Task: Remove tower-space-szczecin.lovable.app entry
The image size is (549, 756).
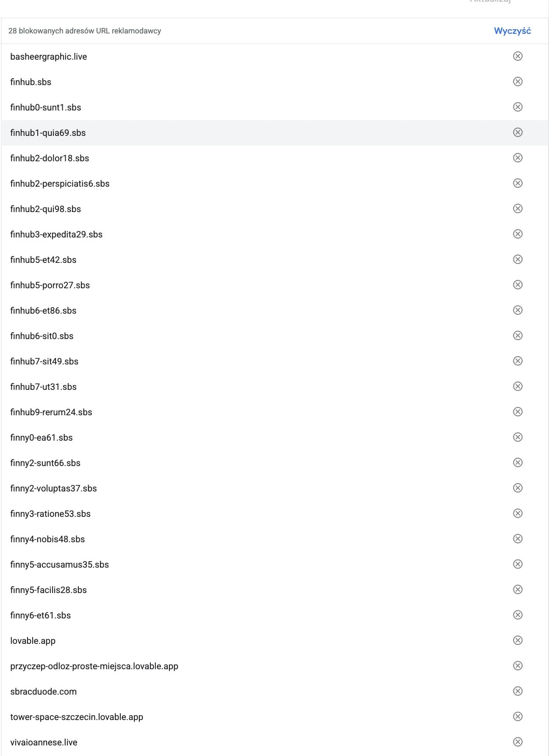Action: click(x=518, y=717)
